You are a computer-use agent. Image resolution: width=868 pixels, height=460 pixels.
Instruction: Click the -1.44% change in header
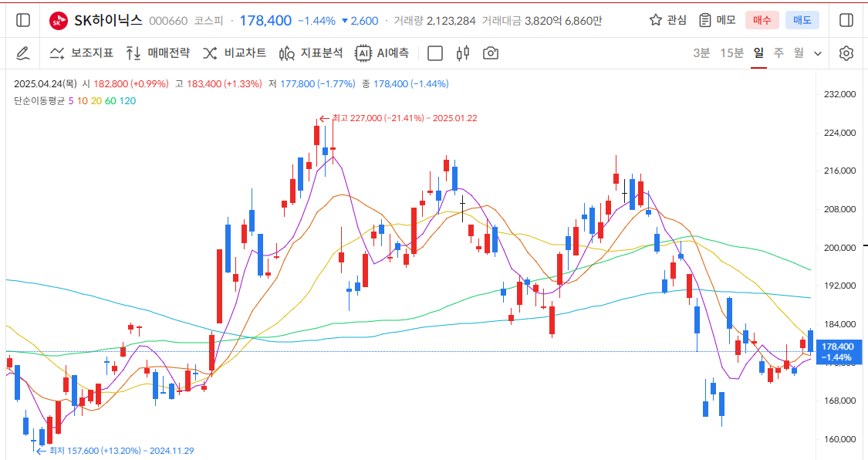point(316,21)
